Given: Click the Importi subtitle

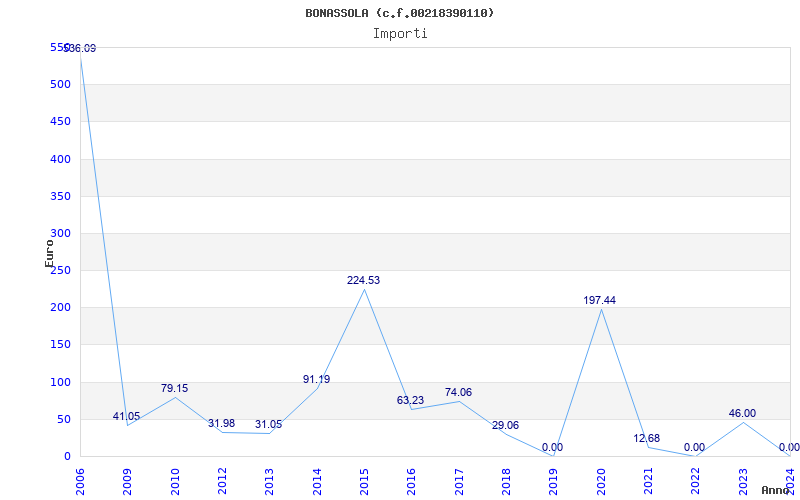Looking at the screenshot, I should click(400, 34).
